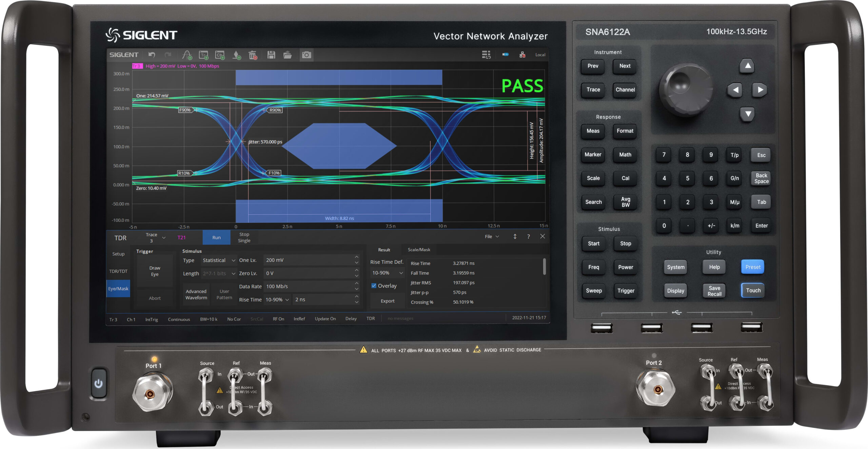Open the menu list icon in top toolbar
Image resolution: width=868 pixels, height=449 pixels.
pos(486,55)
